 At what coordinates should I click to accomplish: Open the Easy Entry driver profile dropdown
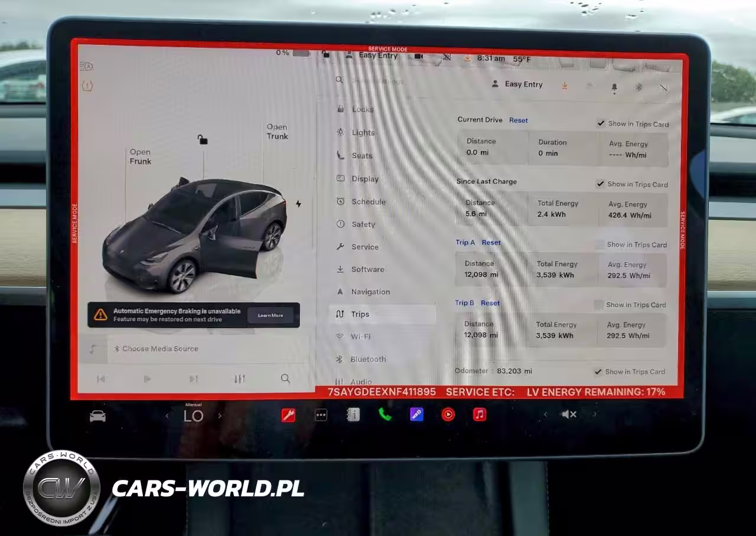coord(517,84)
